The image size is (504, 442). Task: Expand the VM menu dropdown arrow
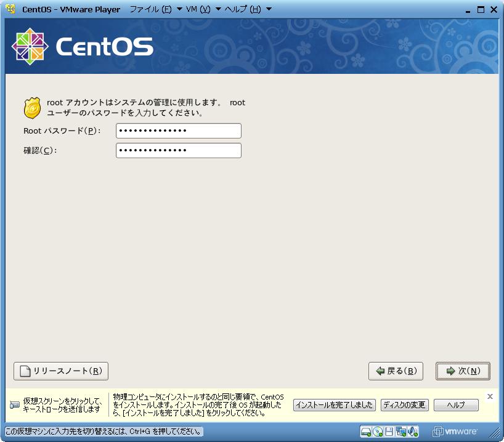tap(218, 9)
